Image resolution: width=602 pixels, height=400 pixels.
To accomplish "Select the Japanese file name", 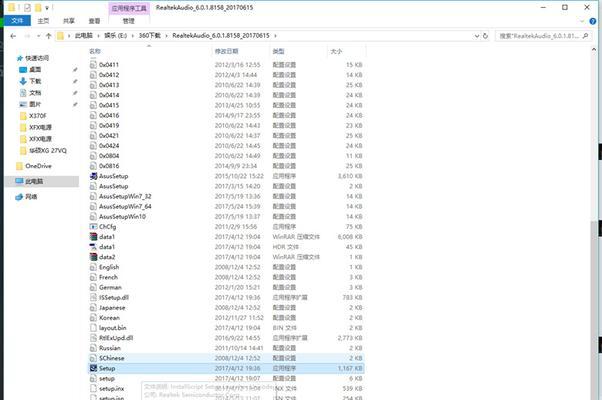I will [112, 307].
